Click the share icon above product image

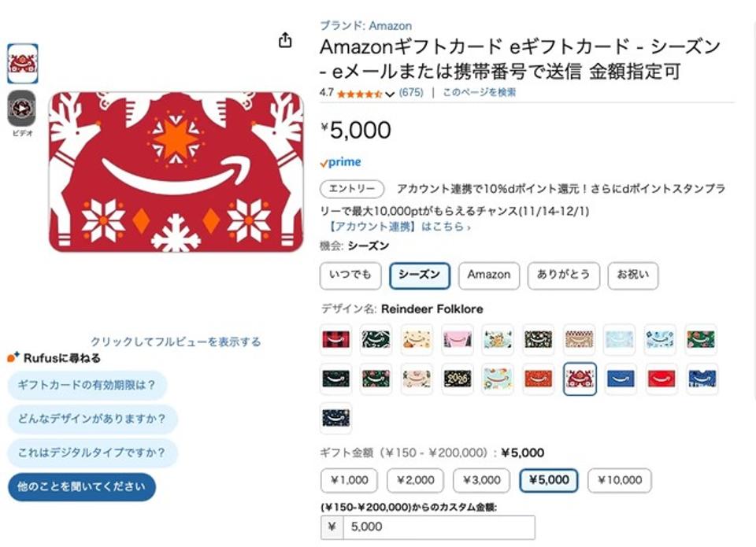286,41
